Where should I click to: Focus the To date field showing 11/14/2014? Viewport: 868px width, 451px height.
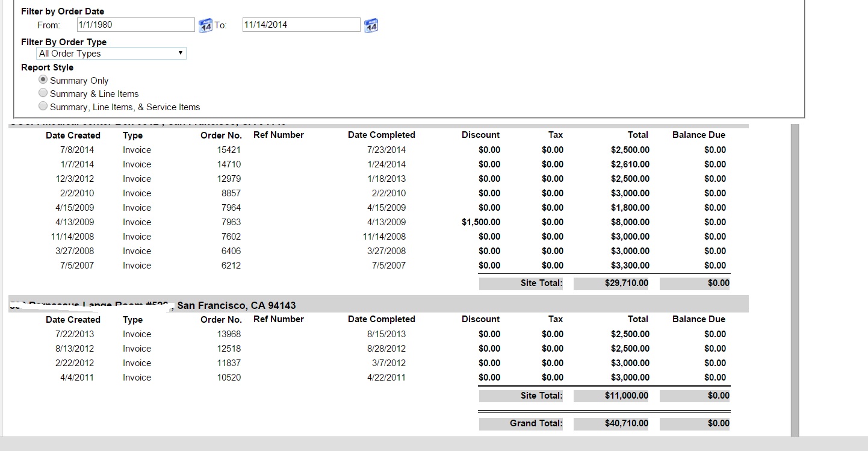(x=301, y=25)
